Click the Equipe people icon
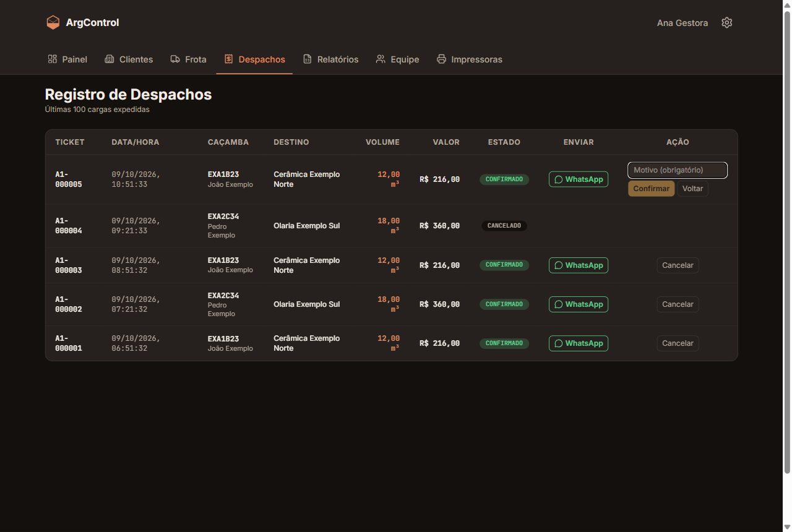The image size is (792, 532). tap(381, 59)
